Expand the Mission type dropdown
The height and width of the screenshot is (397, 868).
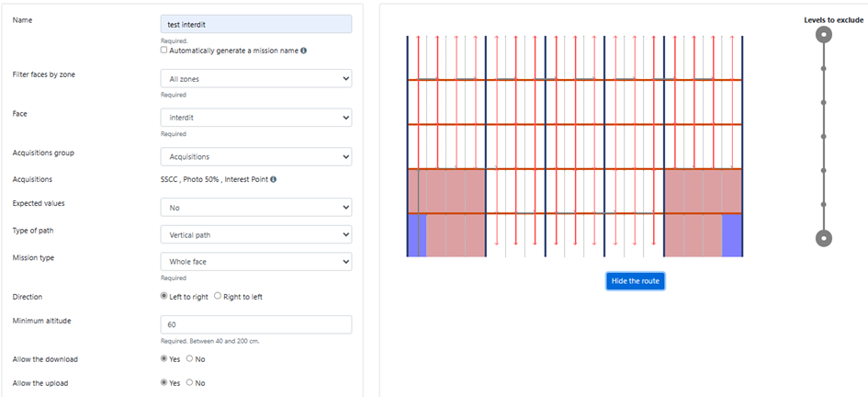click(x=255, y=262)
